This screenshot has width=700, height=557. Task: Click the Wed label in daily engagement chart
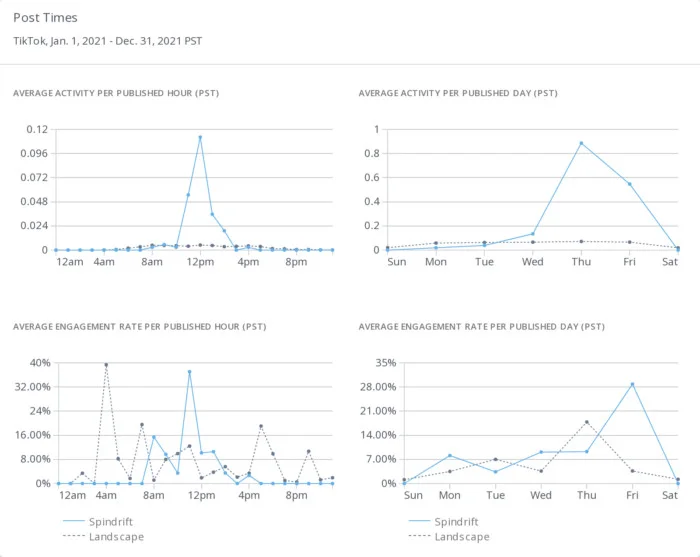541,495
